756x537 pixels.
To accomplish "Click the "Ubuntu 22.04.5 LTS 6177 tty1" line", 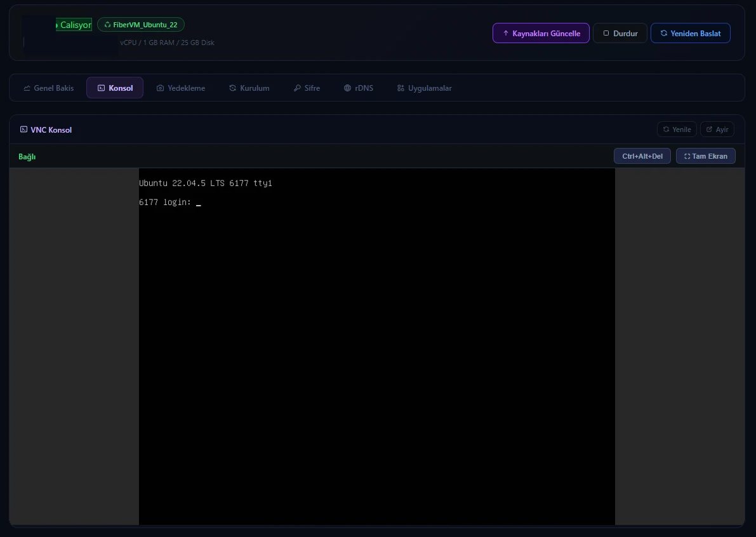I will click(x=206, y=183).
